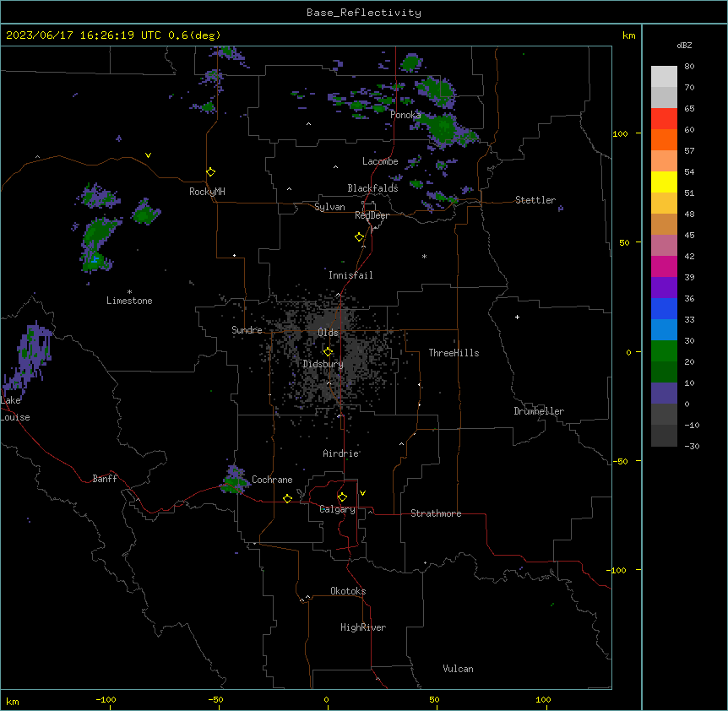Image resolution: width=728 pixels, height=711 pixels.
Task: Select the Olds city label
Action: pos(328,333)
